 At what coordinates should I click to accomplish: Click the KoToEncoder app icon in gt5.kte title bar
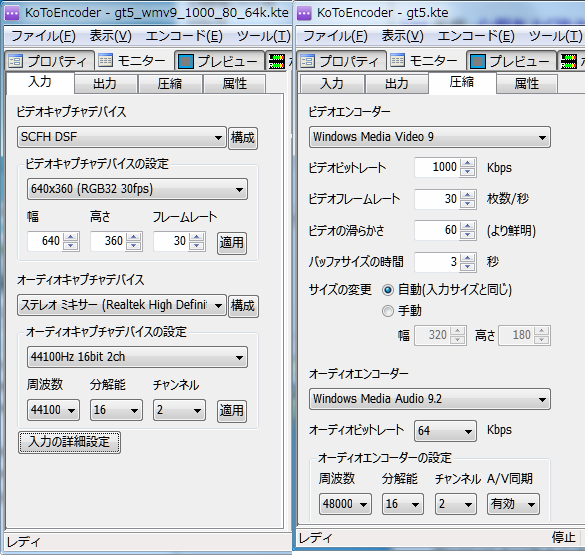pos(304,14)
